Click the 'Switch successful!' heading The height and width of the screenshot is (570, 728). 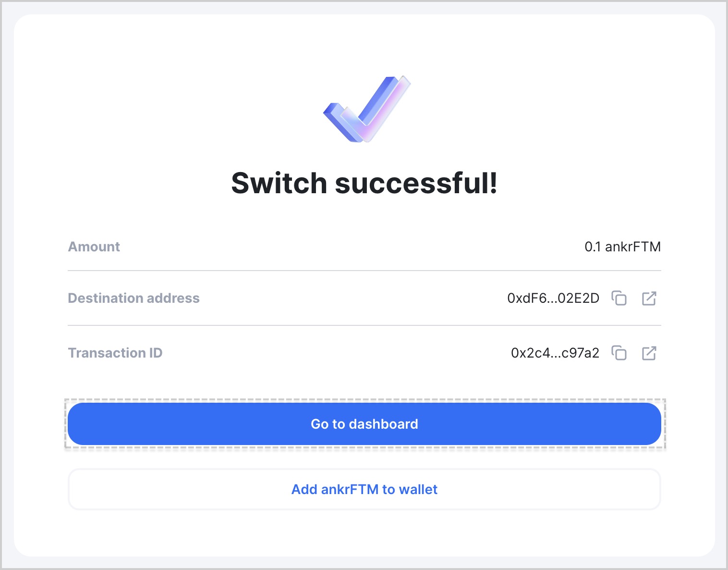[x=364, y=183]
